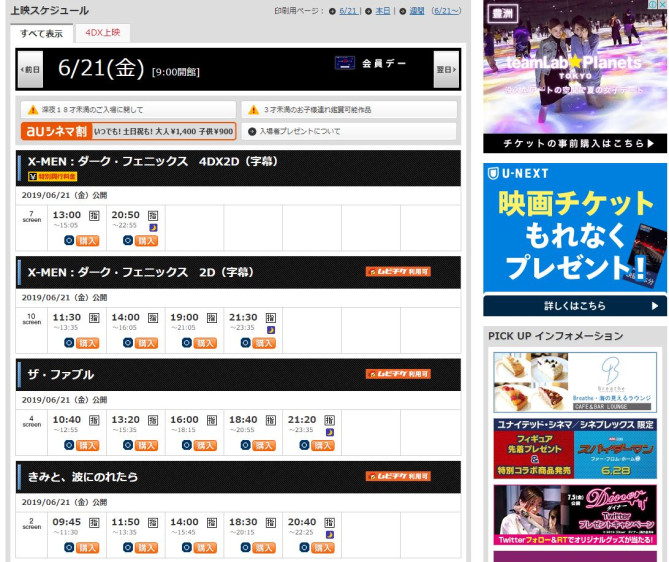
Task: Go to next day with 翌日 arrow
Action: coord(445,70)
